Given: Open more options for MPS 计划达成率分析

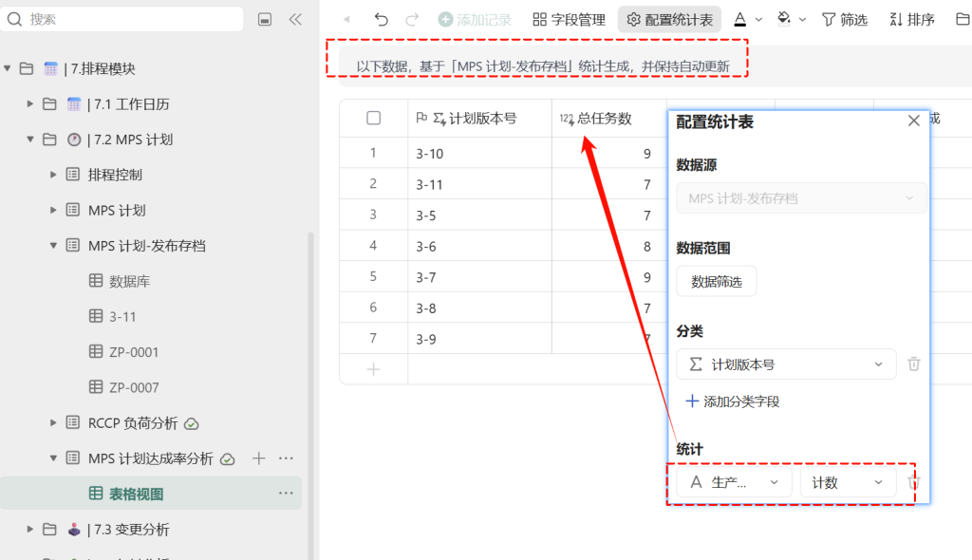Looking at the screenshot, I should pyautogui.click(x=286, y=458).
